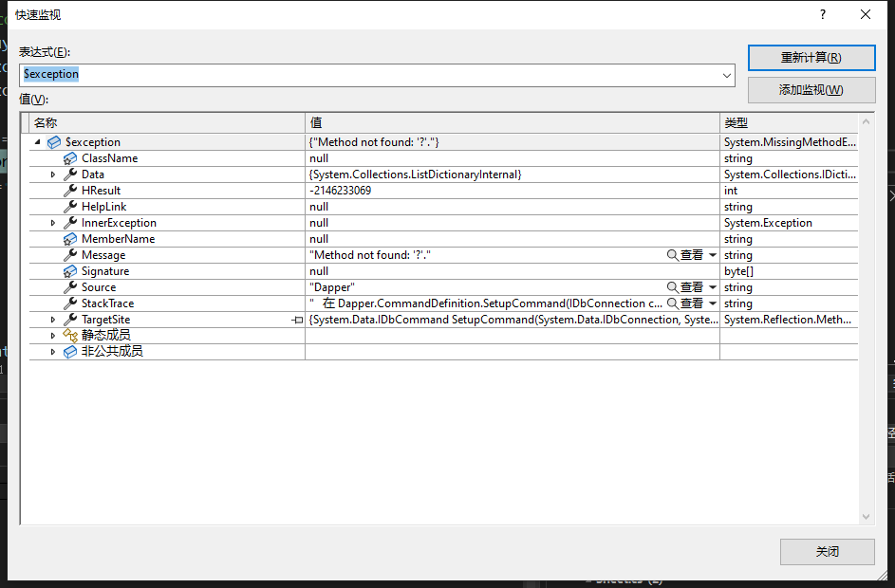Click the $exception expression input field
This screenshot has width=895, height=588.
(377, 75)
